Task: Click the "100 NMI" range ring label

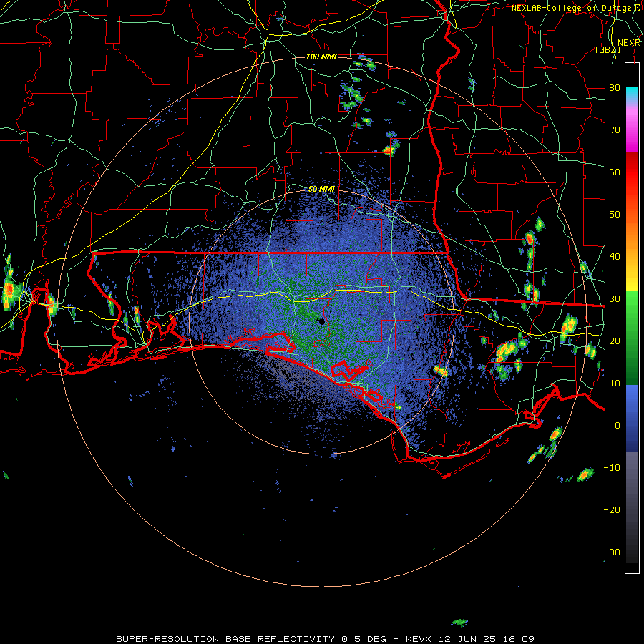Action: pyautogui.click(x=321, y=57)
